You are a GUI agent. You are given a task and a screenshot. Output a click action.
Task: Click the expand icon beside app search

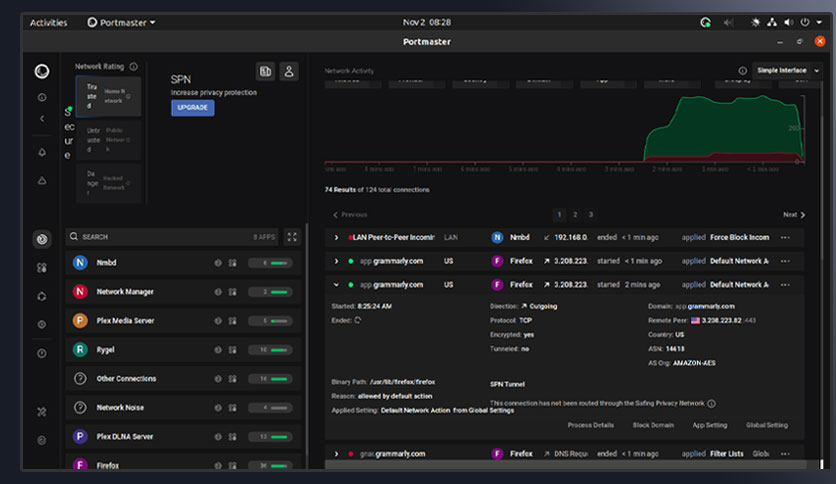click(x=292, y=237)
